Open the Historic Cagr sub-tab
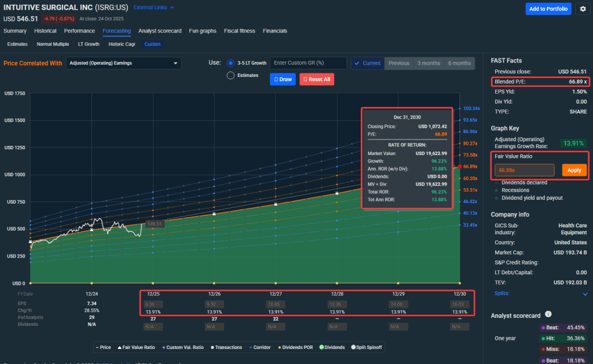Screen dimensions: 593x364 pos(122,44)
